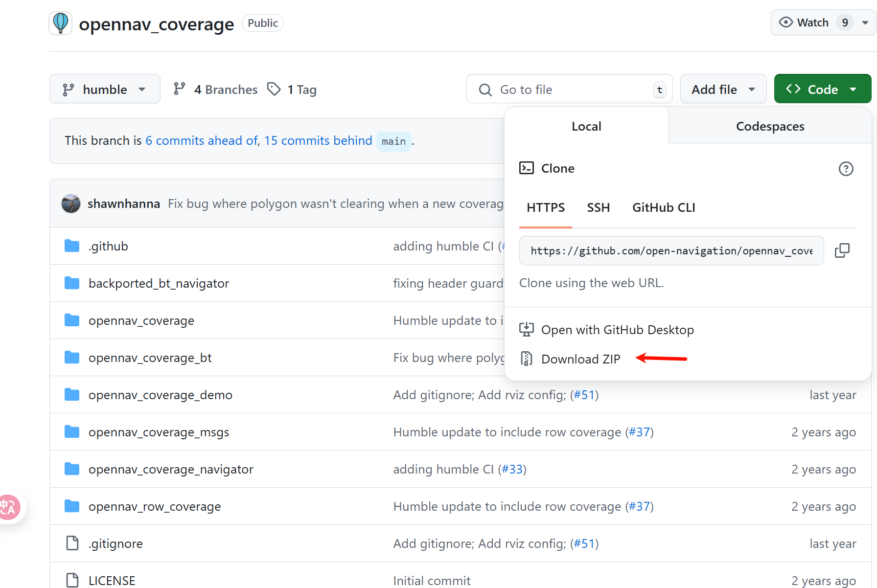
Task: Open the humble branch selector dropdown
Action: point(105,89)
